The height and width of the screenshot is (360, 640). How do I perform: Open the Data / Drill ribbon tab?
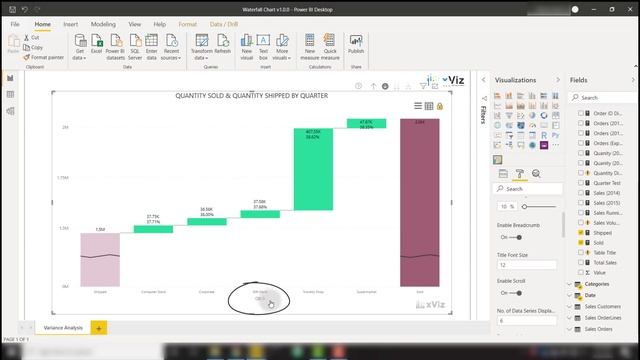pos(224,24)
